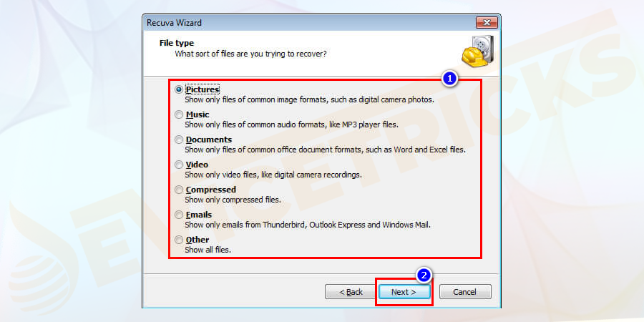The height and width of the screenshot is (322, 644).
Task: Select the Pictures radio button
Action: pyautogui.click(x=179, y=89)
